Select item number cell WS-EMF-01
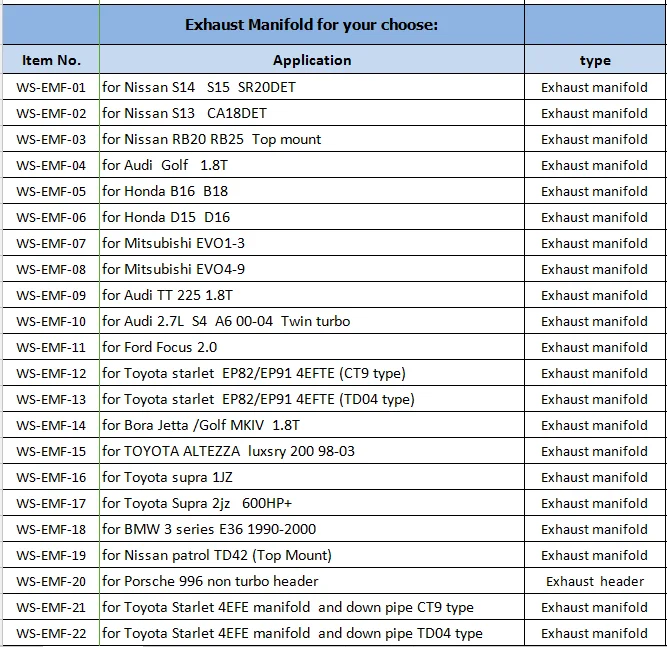The image size is (667, 647). pyautogui.click(x=50, y=87)
